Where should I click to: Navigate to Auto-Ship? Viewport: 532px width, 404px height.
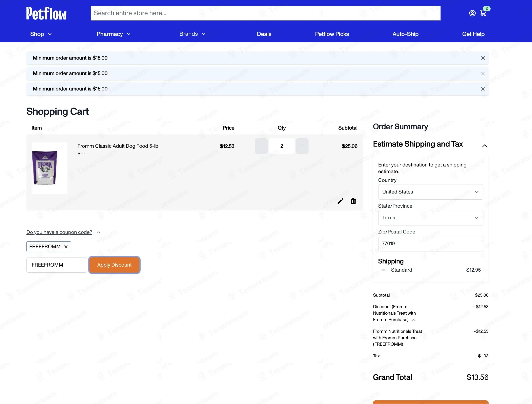click(405, 34)
